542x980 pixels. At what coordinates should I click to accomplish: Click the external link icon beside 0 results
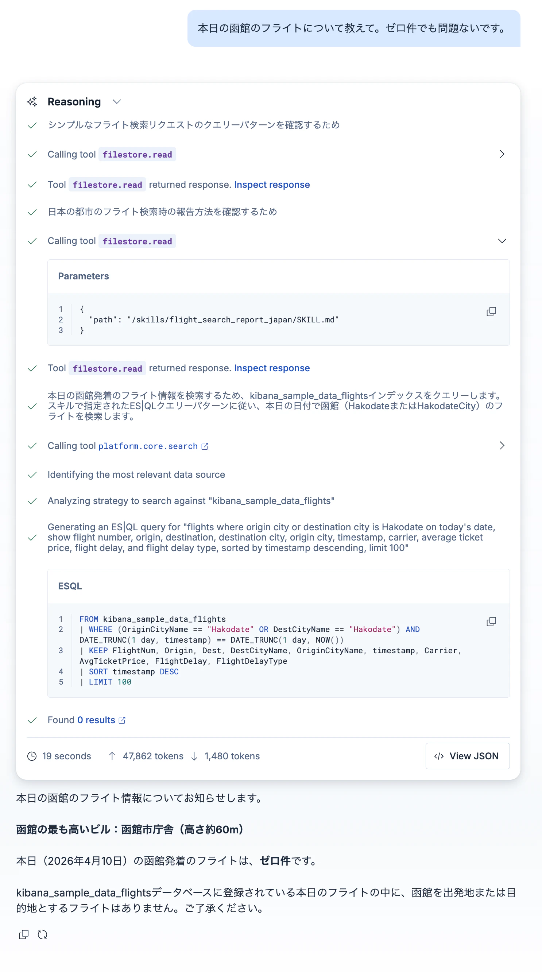122,720
